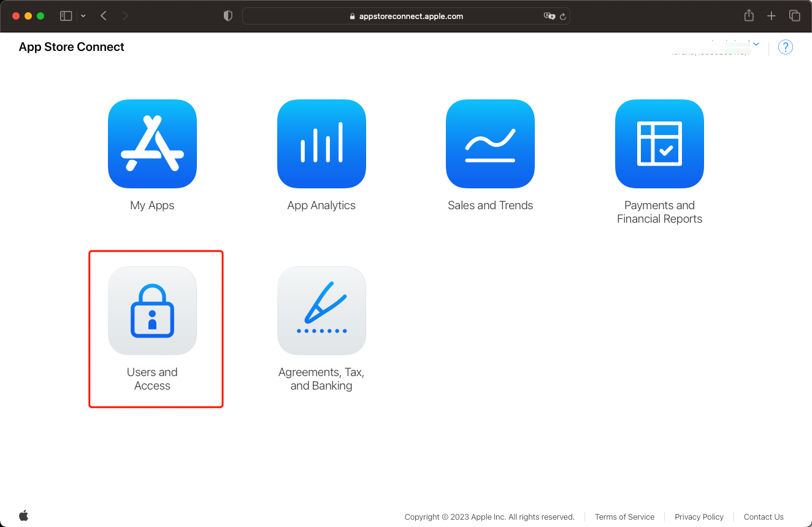Click the translate page icon
Screen dimensions: 812x527
coord(549,16)
